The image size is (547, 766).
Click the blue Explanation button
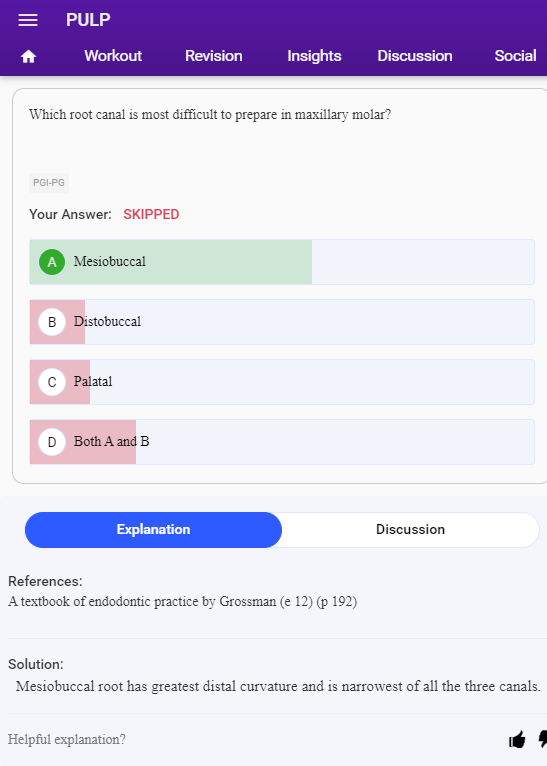pyautogui.click(x=153, y=530)
